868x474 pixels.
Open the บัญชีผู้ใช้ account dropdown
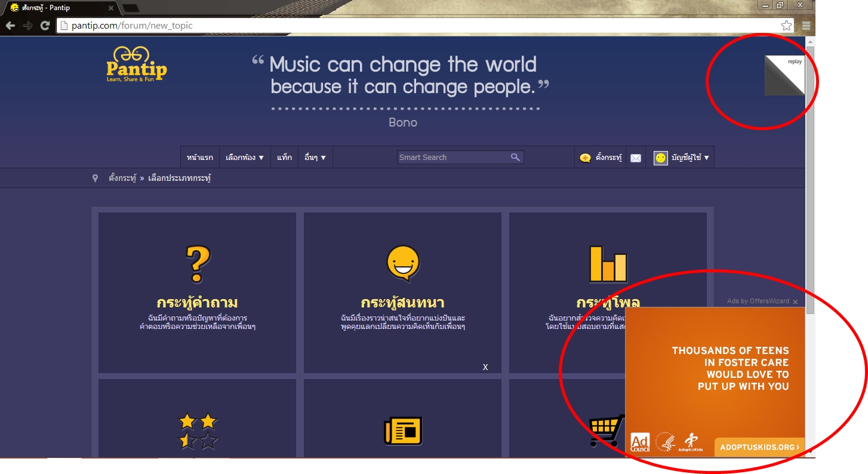(690, 158)
